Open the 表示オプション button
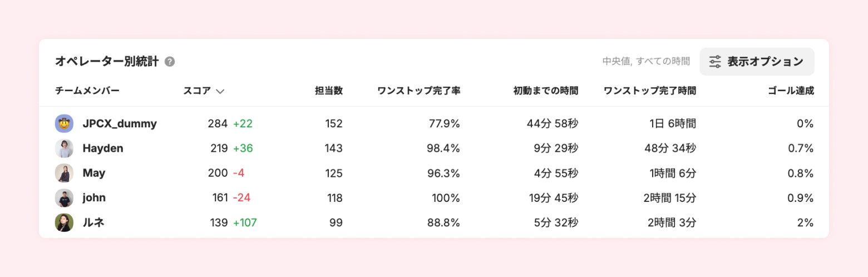Viewport: 868px width, 277px height. [x=757, y=62]
